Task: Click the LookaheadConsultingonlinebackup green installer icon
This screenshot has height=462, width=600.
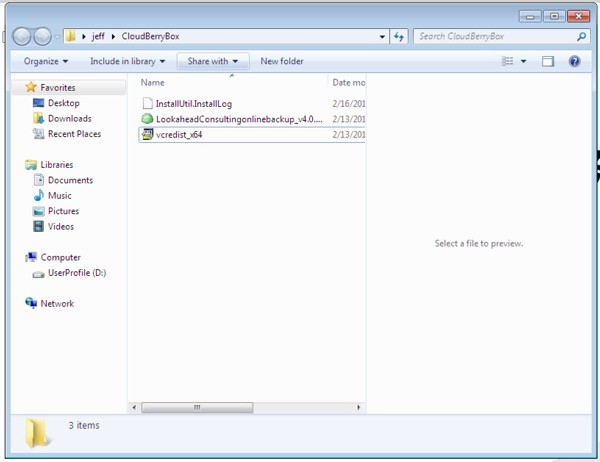Action: click(147, 119)
